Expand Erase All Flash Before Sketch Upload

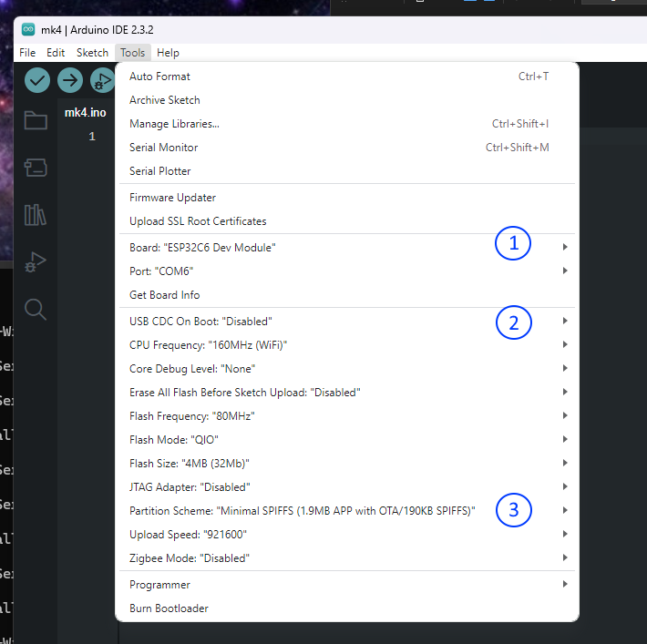point(346,393)
